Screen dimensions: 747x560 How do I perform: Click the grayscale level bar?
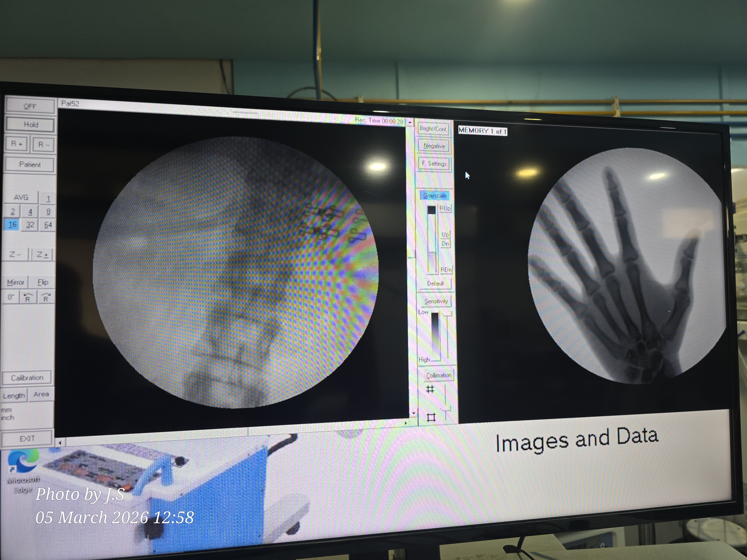432,240
